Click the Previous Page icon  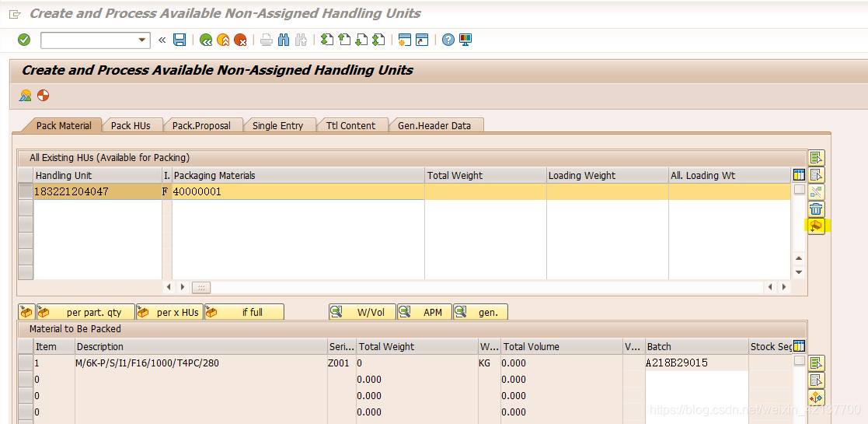click(344, 40)
